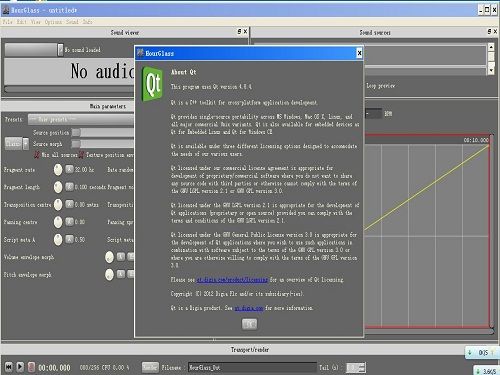Click the Fragment rate knob

58,170
